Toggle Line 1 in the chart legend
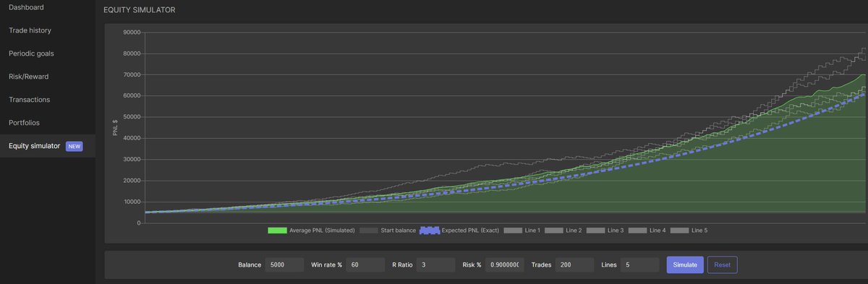This screenshot has width=868, height=284. click(522, 231)
